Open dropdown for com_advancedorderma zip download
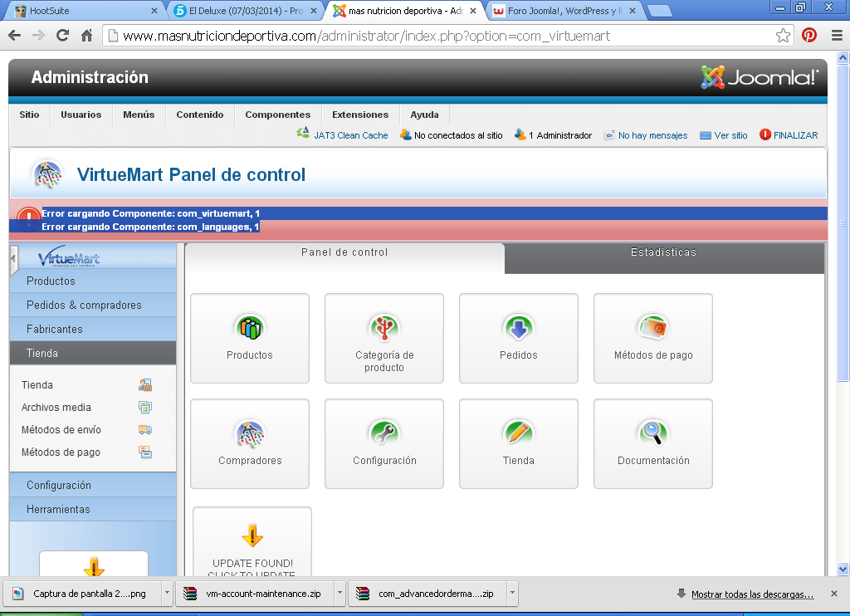850x616 pixels. 512,594
